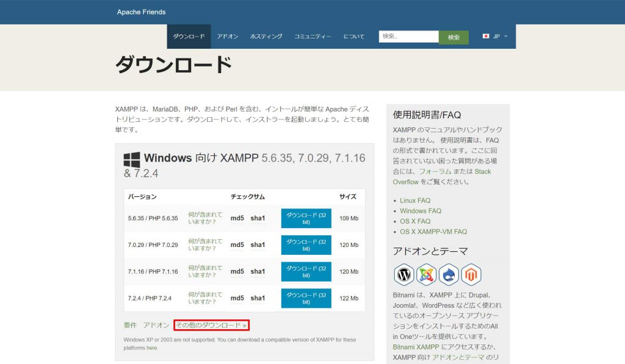625x364 pixels.
Task: Open the Magento add-on icon
Action: [471, 274]
